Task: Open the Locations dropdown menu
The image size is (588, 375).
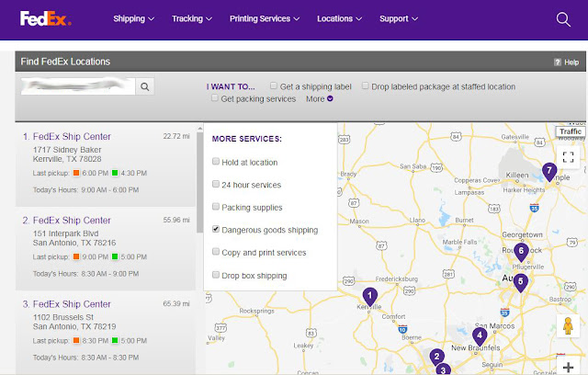Action: point(339,18)
